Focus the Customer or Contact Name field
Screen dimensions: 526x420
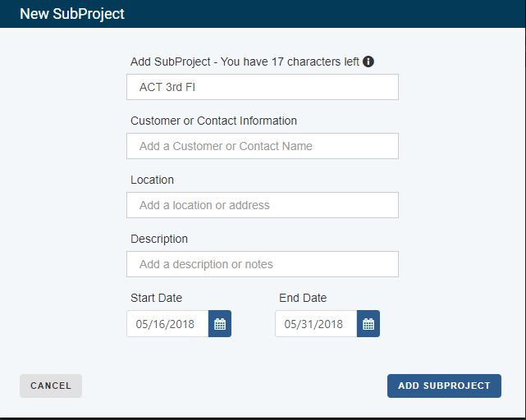(263, 146)
